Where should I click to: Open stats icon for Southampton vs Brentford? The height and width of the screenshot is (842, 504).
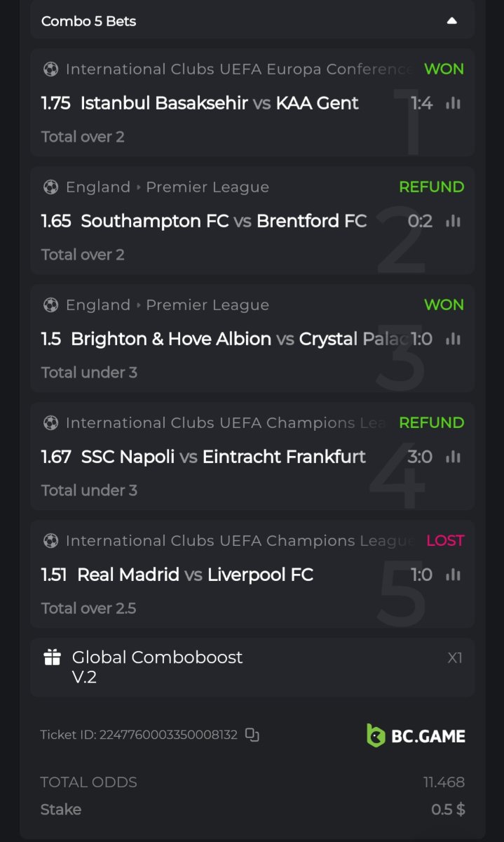[454, 222]
